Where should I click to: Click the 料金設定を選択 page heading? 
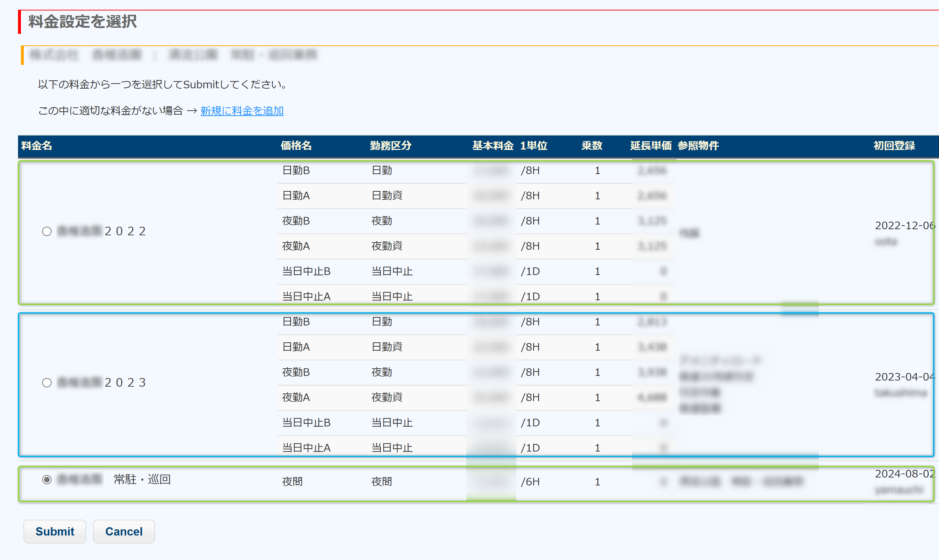pyautogui.click(x=83, y=22)
